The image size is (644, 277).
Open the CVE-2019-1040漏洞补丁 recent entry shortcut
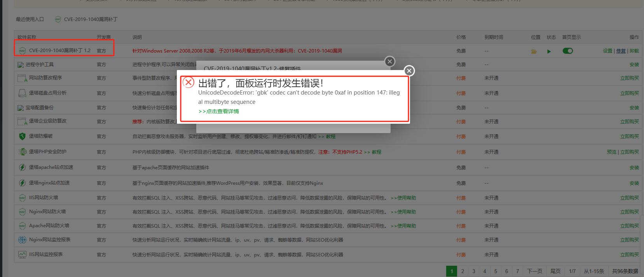coord(91,19)
